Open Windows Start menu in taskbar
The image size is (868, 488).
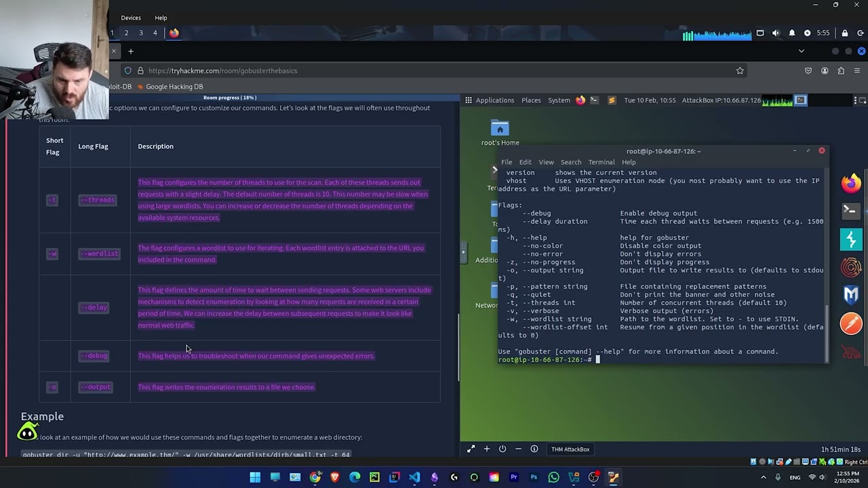pos(255,477)
